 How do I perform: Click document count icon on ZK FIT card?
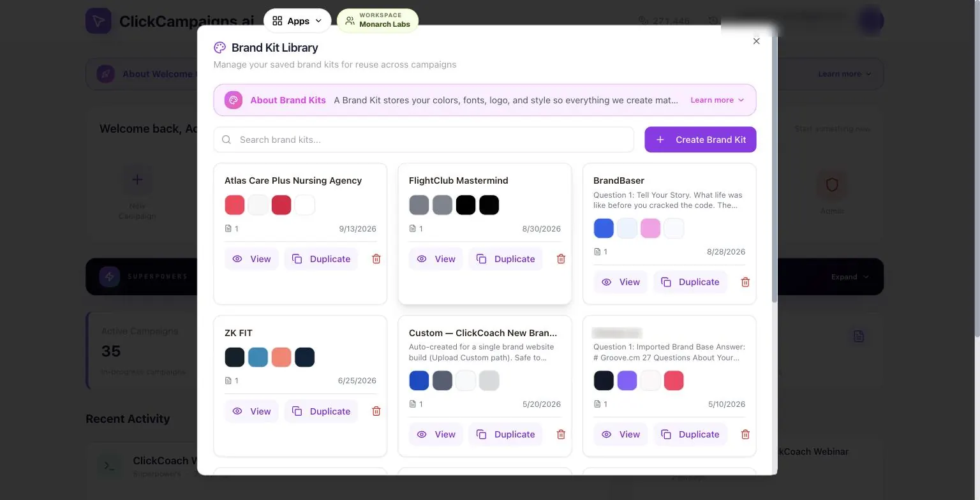click(228, 381)
